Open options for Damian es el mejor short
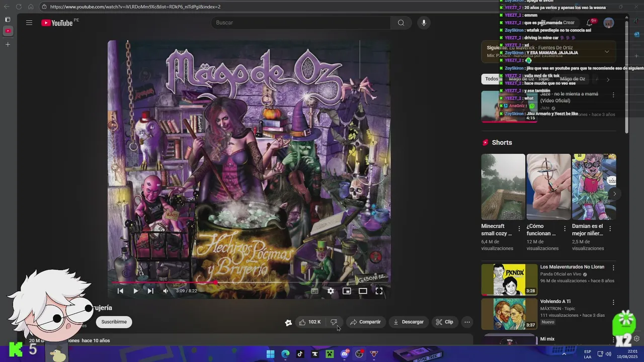 (610, 228)
